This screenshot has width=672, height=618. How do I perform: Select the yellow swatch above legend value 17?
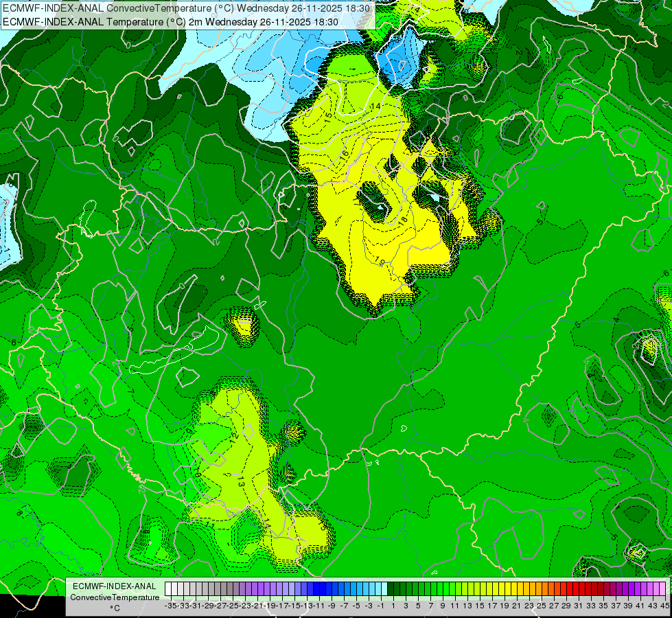pyautogui.click(x=489, y=589)
